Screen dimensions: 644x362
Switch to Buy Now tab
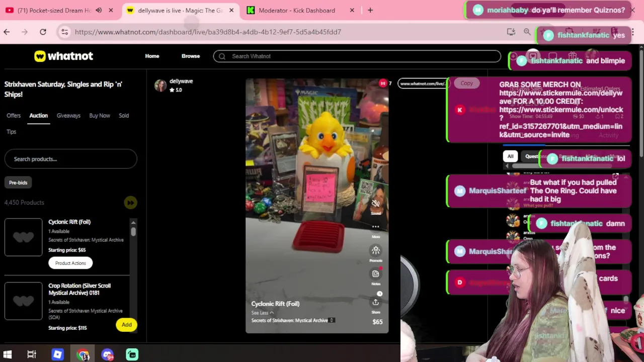100,116
